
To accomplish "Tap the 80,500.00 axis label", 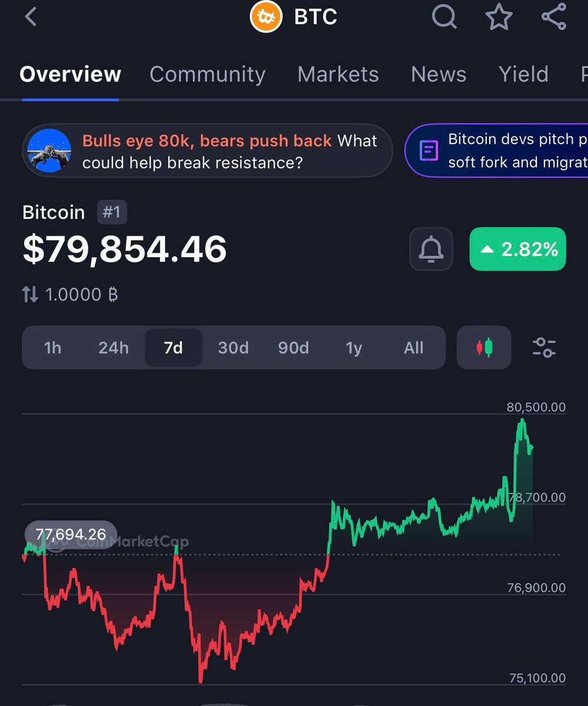I will (536, 407).
